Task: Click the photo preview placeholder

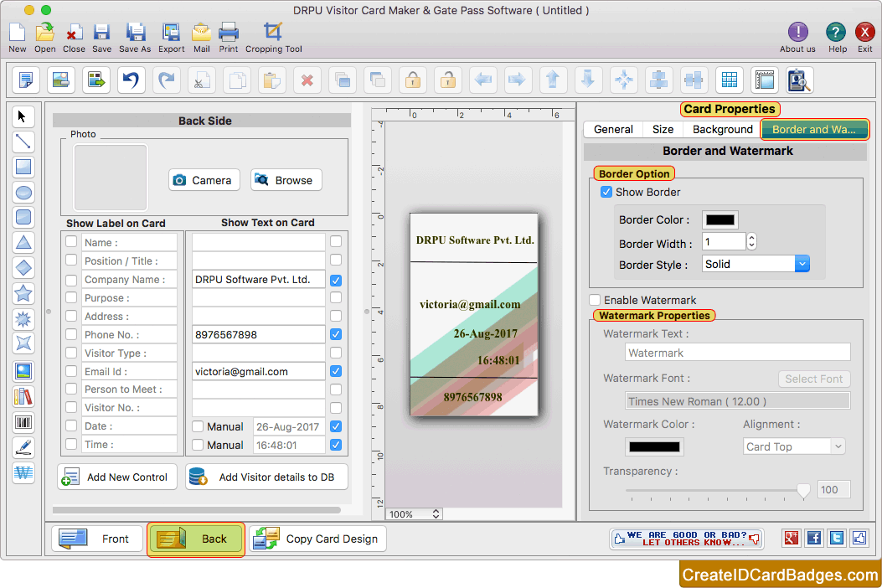Action: coord(111,178)
